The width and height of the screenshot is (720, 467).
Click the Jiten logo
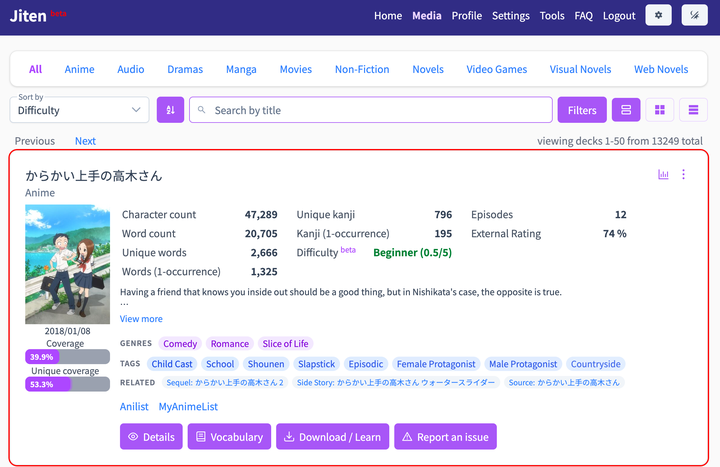click(28, 16)
